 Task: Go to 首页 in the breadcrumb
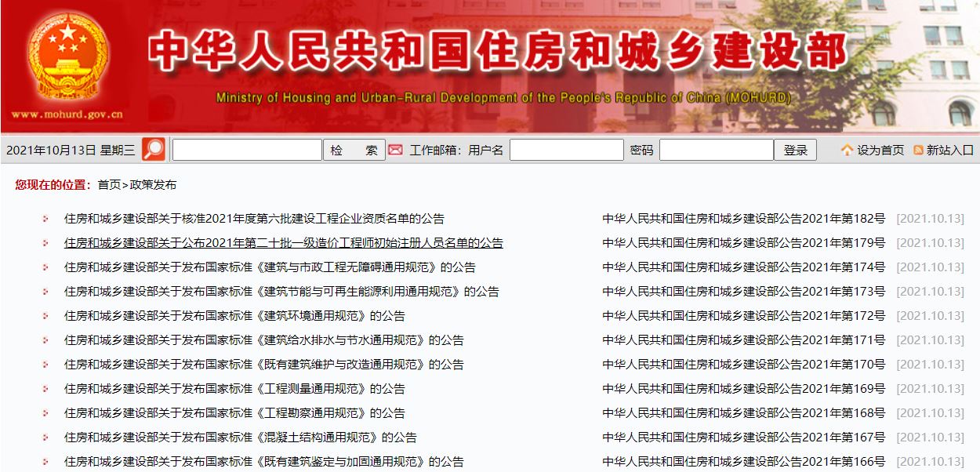click(109, 185)
